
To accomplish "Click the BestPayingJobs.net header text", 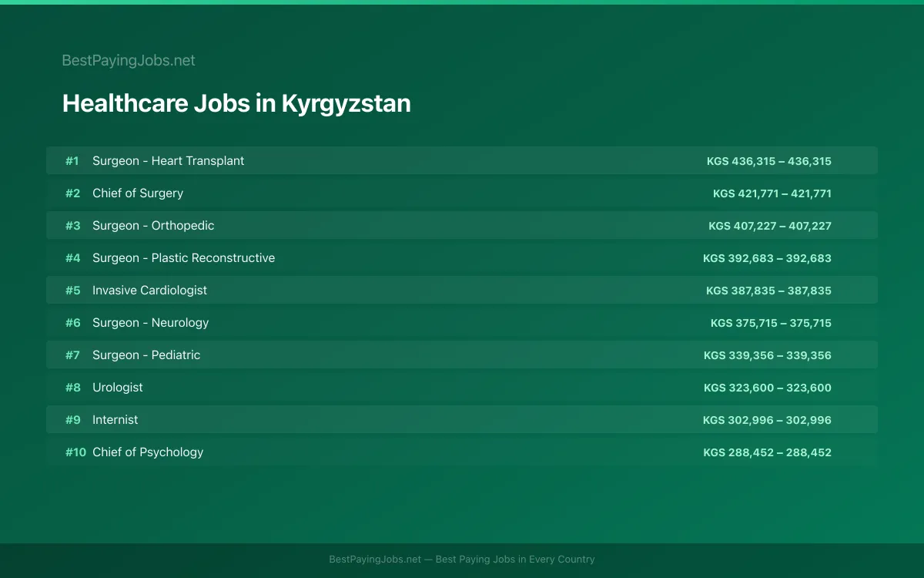I will click(129, 60).
